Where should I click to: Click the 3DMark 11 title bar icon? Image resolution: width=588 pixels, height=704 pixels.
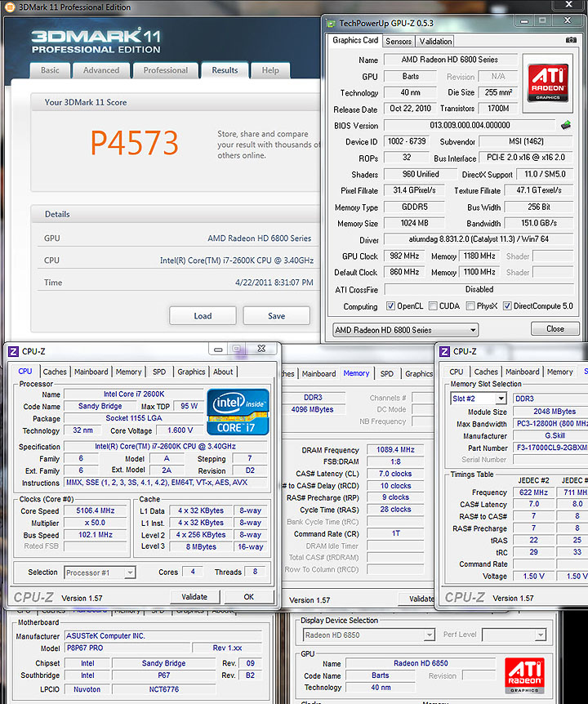click(10, 7)
